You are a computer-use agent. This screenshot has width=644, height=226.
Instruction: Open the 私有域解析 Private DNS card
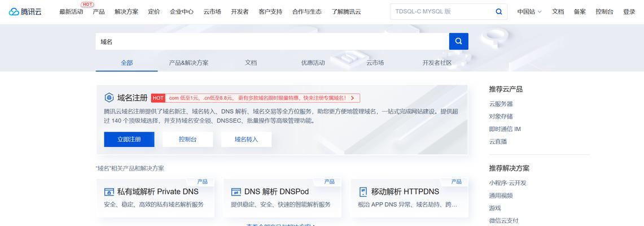click(155, 198)
